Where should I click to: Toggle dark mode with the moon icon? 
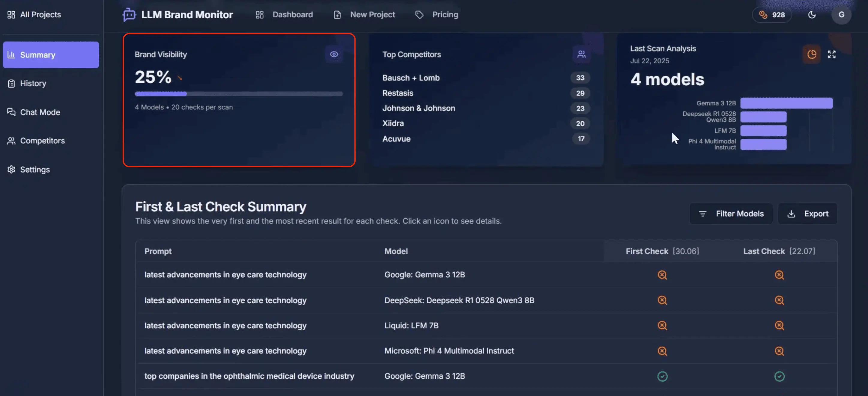pos(812,14)
